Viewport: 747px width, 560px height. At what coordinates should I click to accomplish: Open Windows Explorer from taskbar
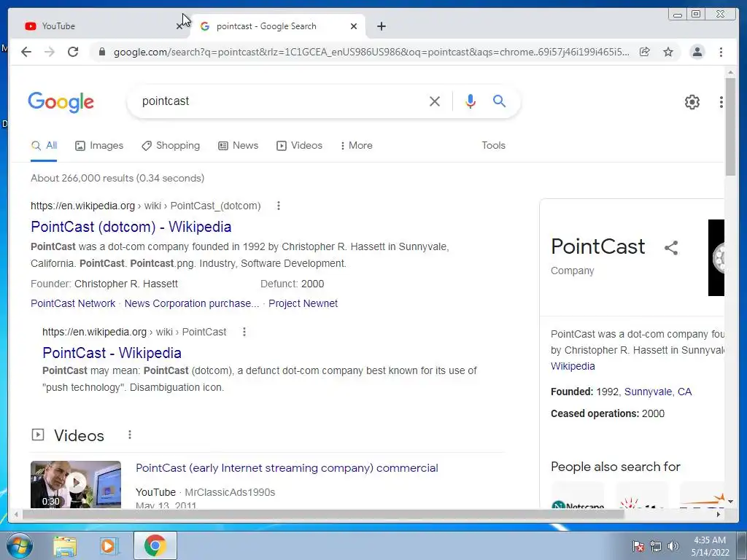click(x=65, y=545)
